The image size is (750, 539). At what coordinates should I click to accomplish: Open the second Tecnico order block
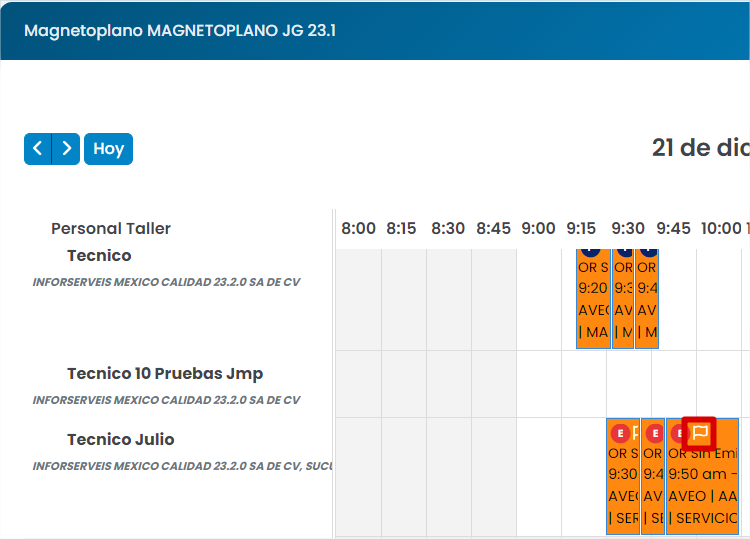[x=623, y=299]
